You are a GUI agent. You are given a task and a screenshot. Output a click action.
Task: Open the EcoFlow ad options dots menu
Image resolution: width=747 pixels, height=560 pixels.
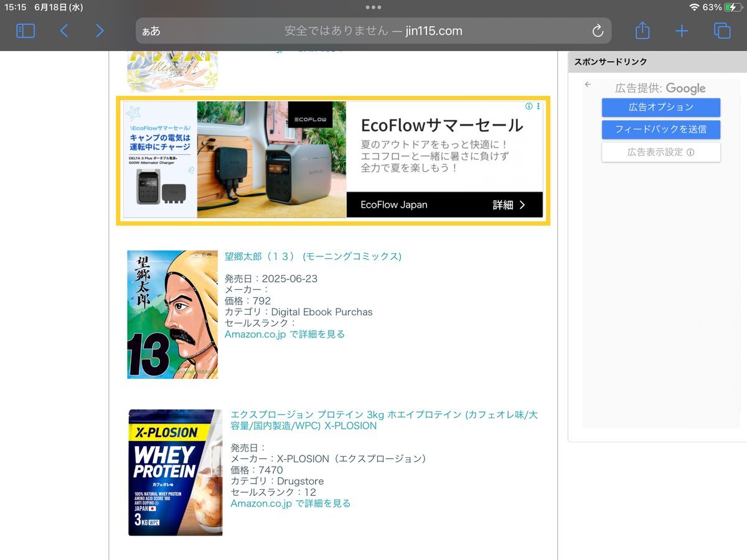[538, 106]
